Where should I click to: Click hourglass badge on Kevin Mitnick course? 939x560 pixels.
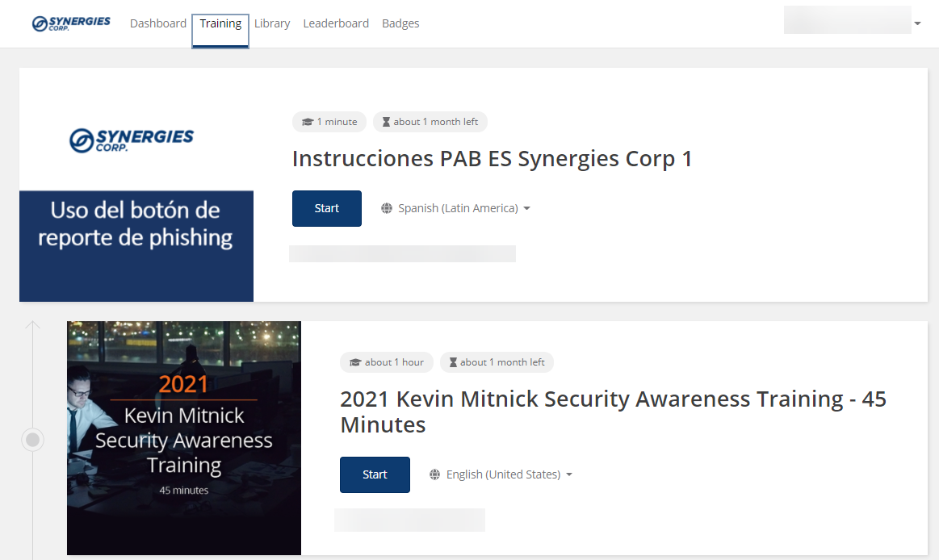(497, 362)
